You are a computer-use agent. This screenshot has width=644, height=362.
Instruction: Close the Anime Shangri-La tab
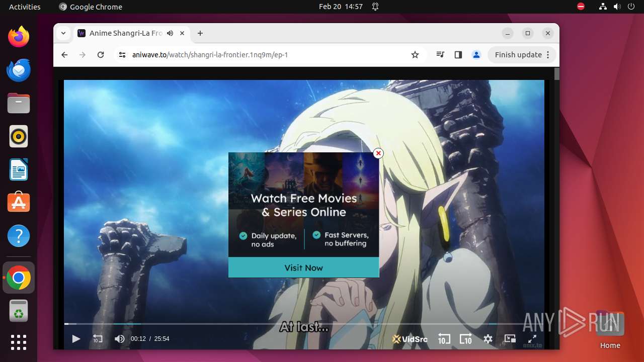(182, 33)
